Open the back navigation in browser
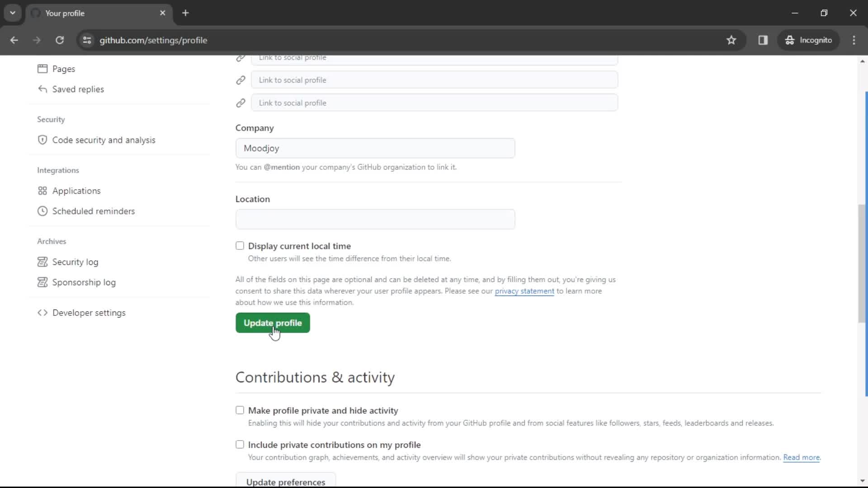868x488 pixels. click(x=14, y=40)
